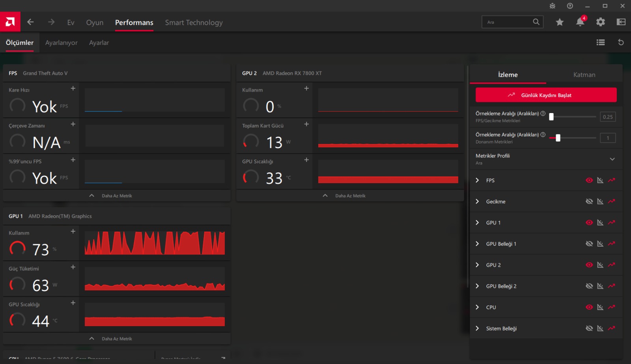Screen dimensions: 631x364
Task: Hide GPU 1 metrics with eye icon
Action: [x=589, y=223]
